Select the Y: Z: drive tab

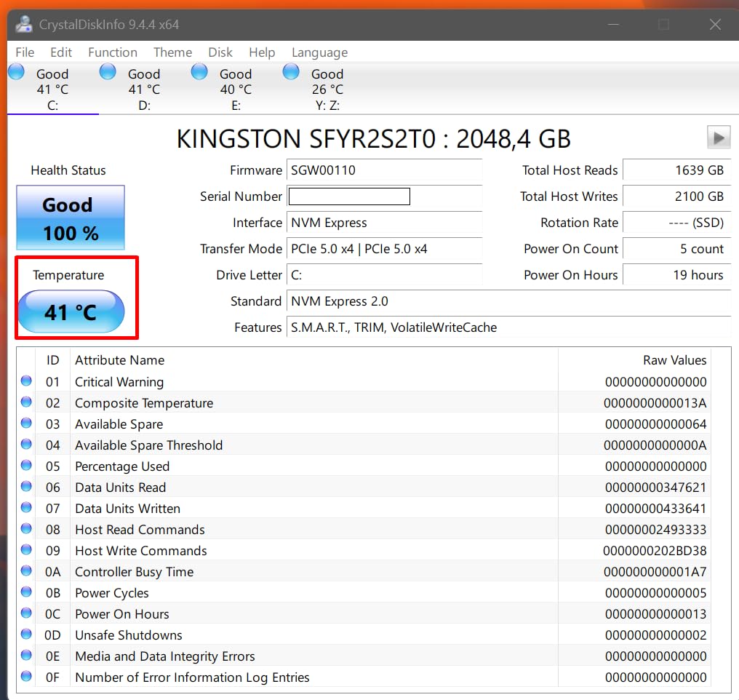click(x=327, y=89)
